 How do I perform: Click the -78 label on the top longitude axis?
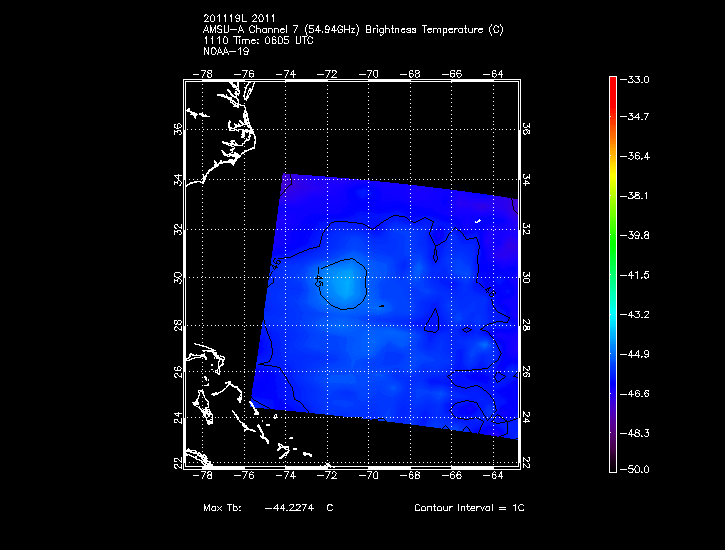(x=202, y=74)
